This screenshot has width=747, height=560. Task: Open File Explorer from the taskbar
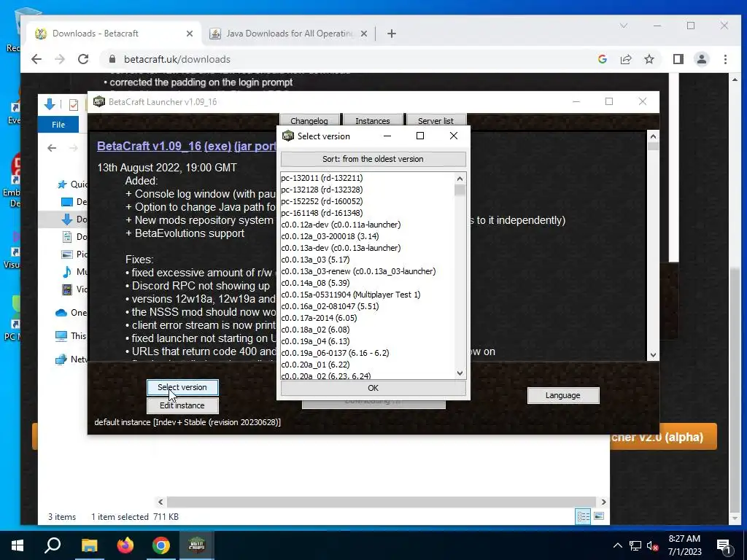(x=89, y=545)
